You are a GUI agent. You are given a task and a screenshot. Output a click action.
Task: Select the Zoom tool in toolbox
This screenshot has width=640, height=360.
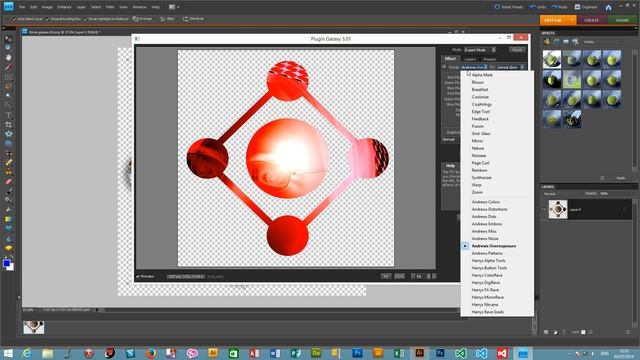point(8,48)
